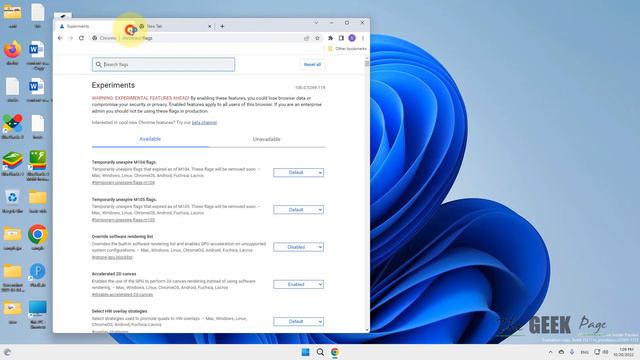Go back using Chrome's back arrow

[60, 38]
